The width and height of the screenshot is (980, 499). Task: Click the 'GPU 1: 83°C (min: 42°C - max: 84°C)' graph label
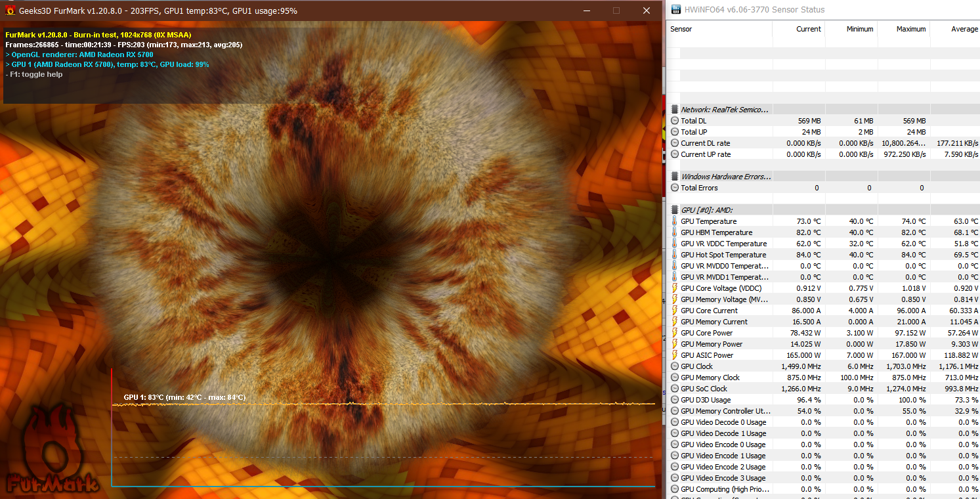point(184,397)
